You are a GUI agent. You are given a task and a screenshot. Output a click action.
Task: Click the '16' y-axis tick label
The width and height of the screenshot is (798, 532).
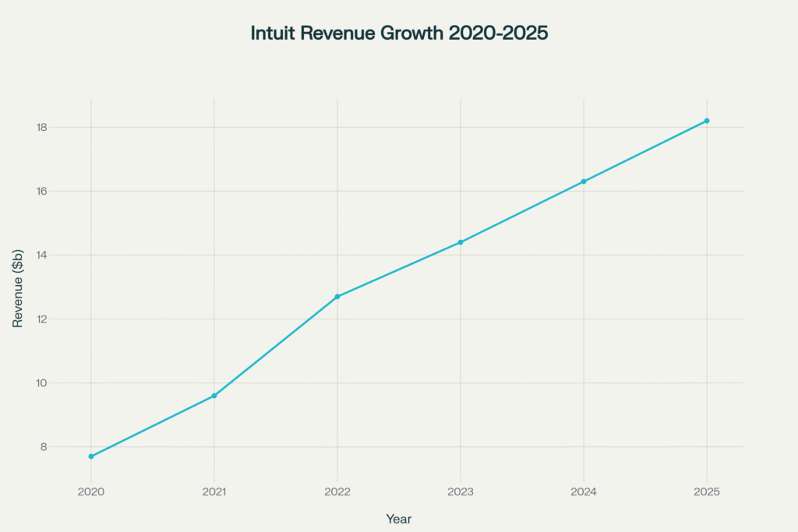coord(42,192)
